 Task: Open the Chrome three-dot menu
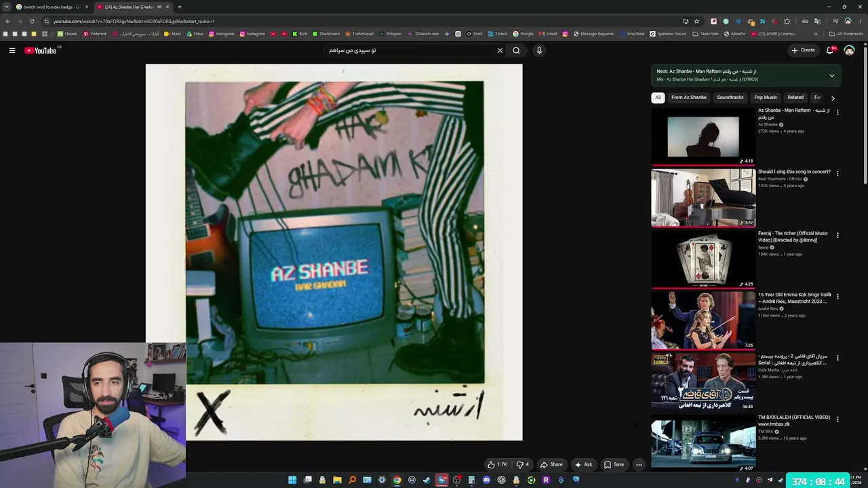[x=860, y=21]
